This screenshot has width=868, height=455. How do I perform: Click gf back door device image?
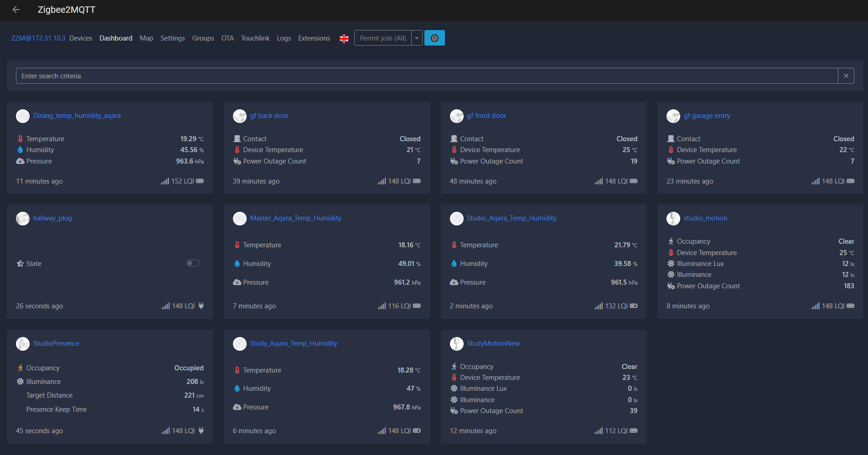240,116
